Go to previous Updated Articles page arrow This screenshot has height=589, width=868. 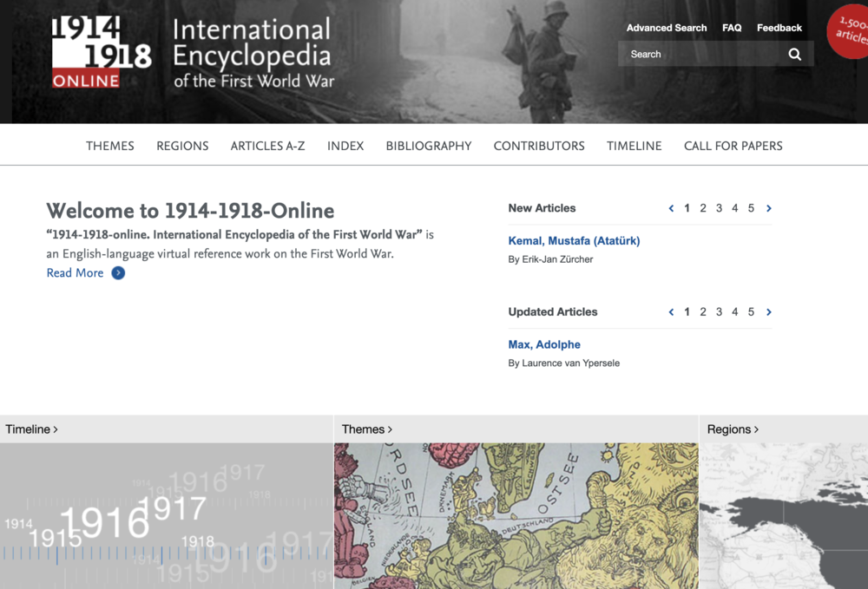[x=671, y=312]
